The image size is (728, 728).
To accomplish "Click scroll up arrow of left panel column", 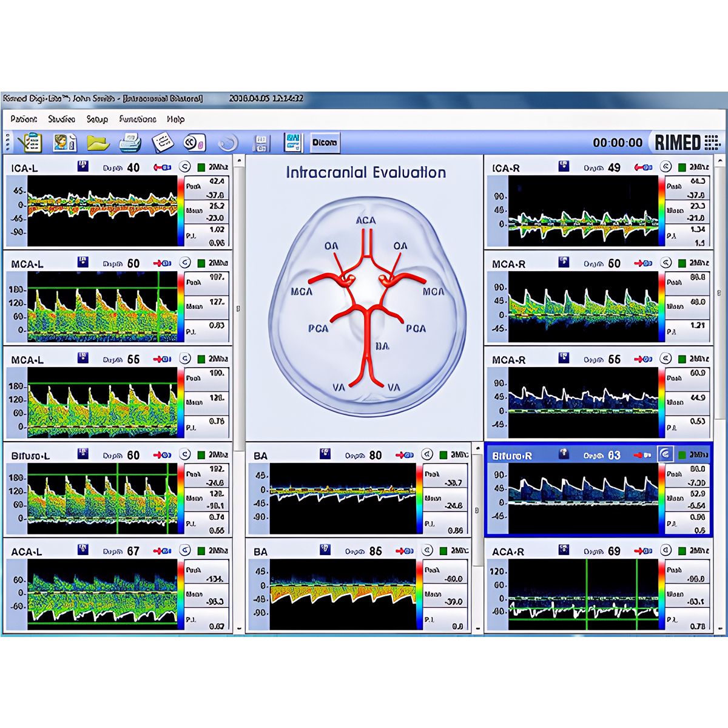I will [238, 161].
